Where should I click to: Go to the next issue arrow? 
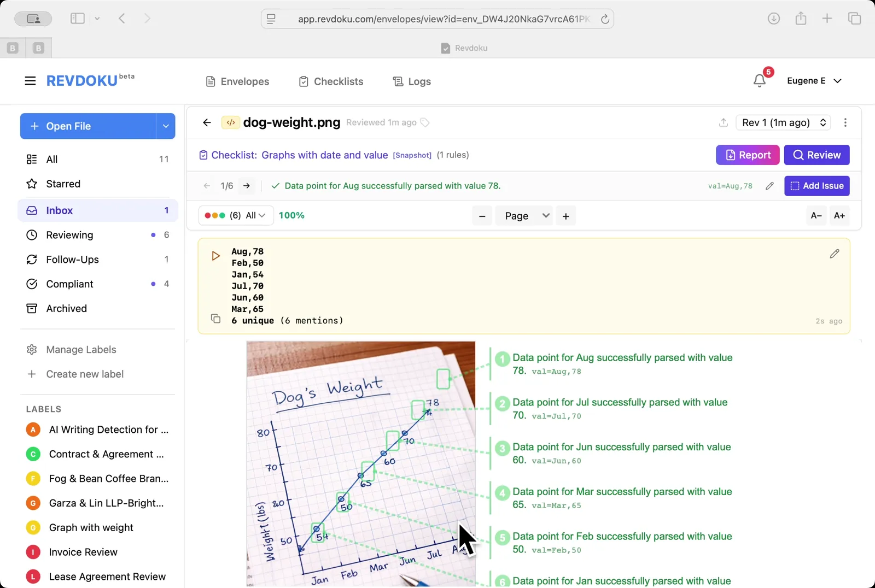pos(247,186)
